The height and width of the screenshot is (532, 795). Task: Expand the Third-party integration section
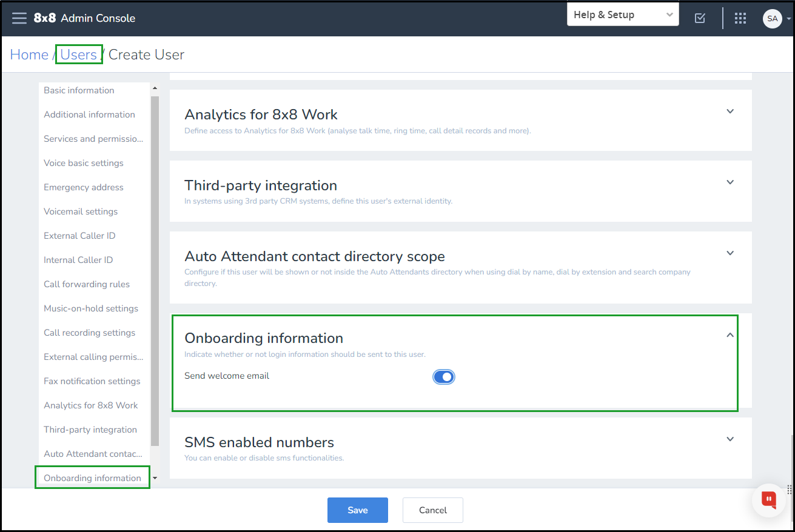(x=730, y=182)
